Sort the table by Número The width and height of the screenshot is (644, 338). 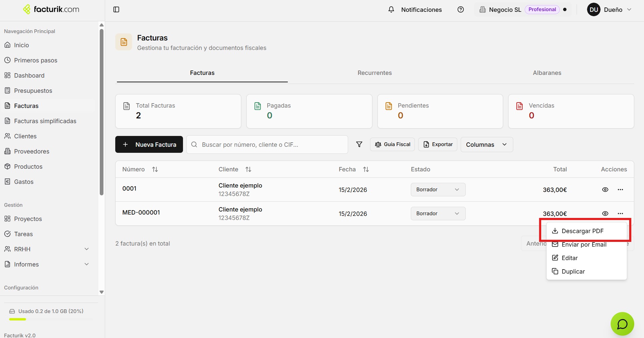click(x=155, y=169)
